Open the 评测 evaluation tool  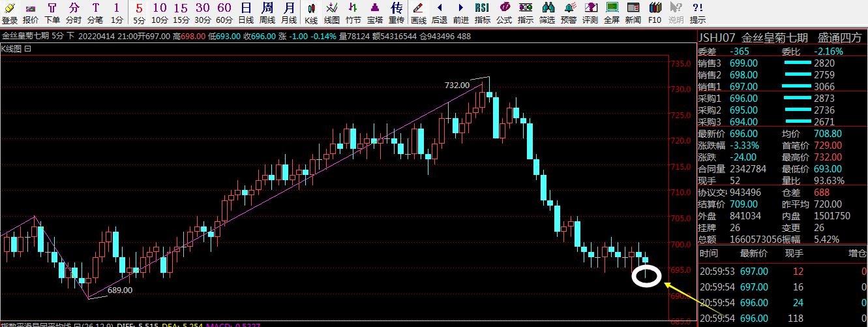click(590, 12)
